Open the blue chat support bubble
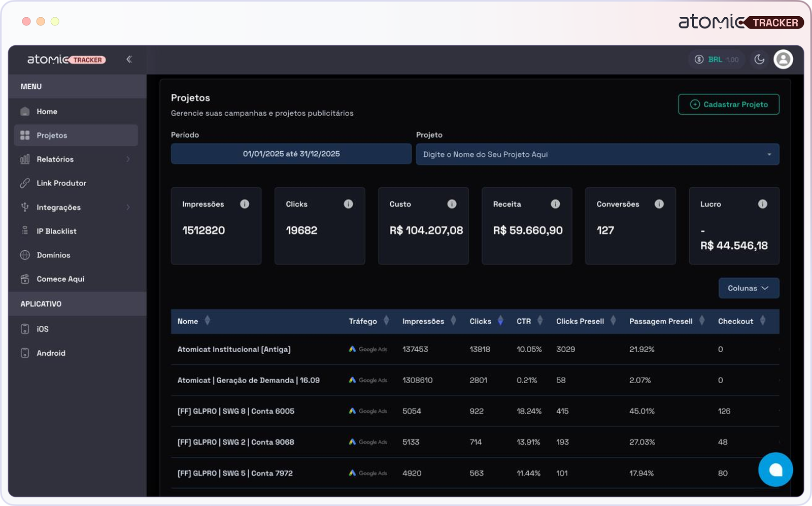 (775, 469)
